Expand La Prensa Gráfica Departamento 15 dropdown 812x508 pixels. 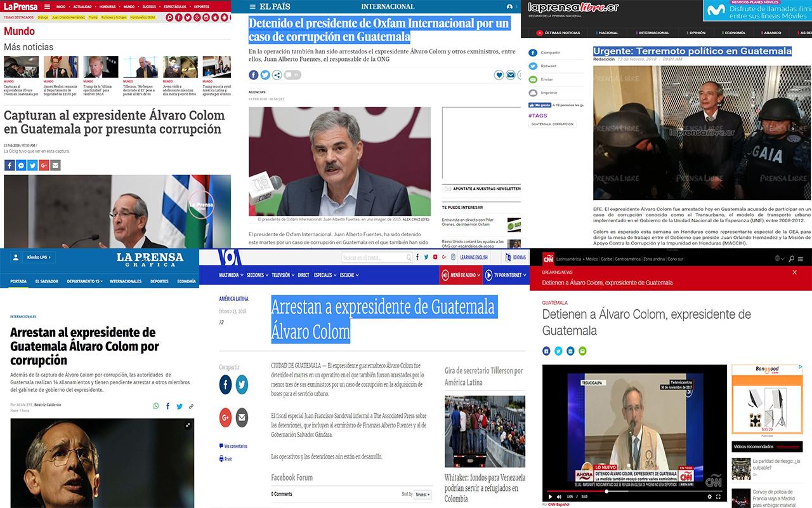pyautogui.click(x=84, y=281)
